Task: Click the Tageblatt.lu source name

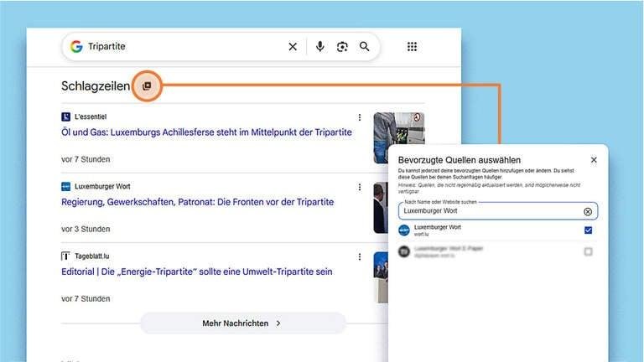Action: coord(92,256)
